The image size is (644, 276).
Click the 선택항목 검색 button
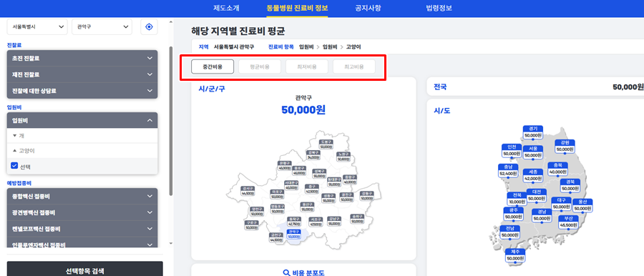pyautogui.click(x=84, y=271)
